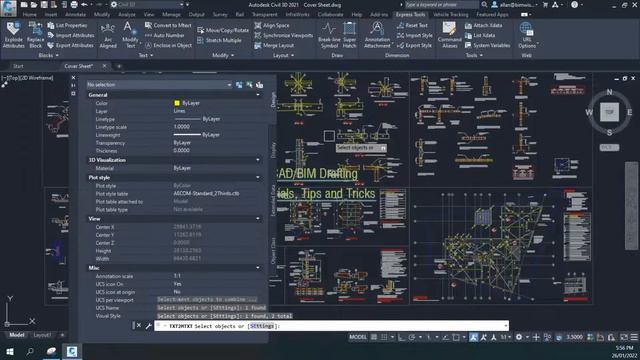
Task: Click Import Style in Dimension panel
Action: pos(414,36)
